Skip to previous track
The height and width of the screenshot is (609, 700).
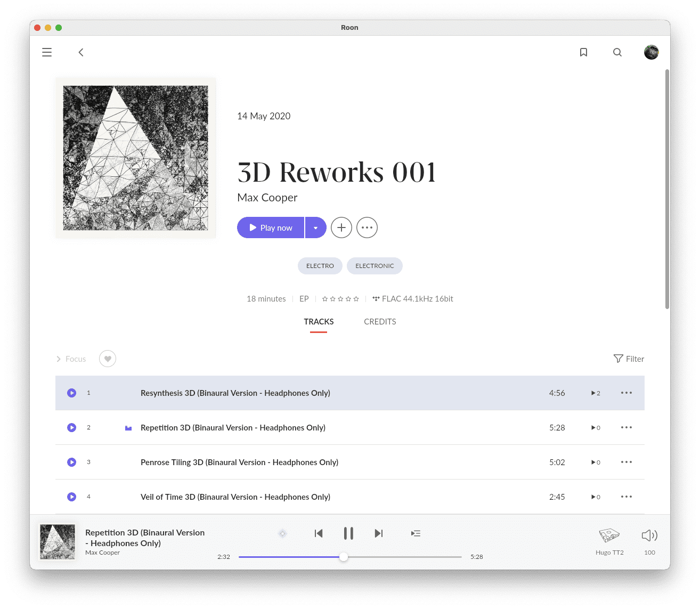pyautogui.click(x=319, y=533)
